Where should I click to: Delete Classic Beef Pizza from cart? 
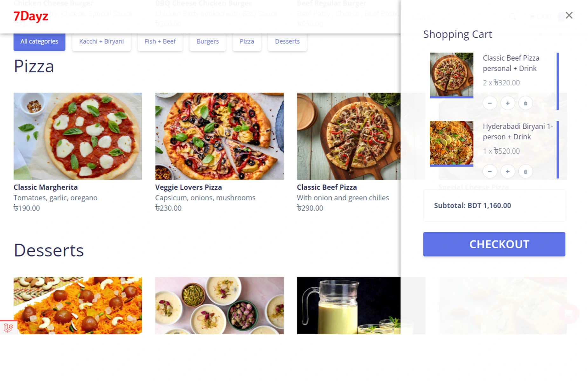pos(525,103)
